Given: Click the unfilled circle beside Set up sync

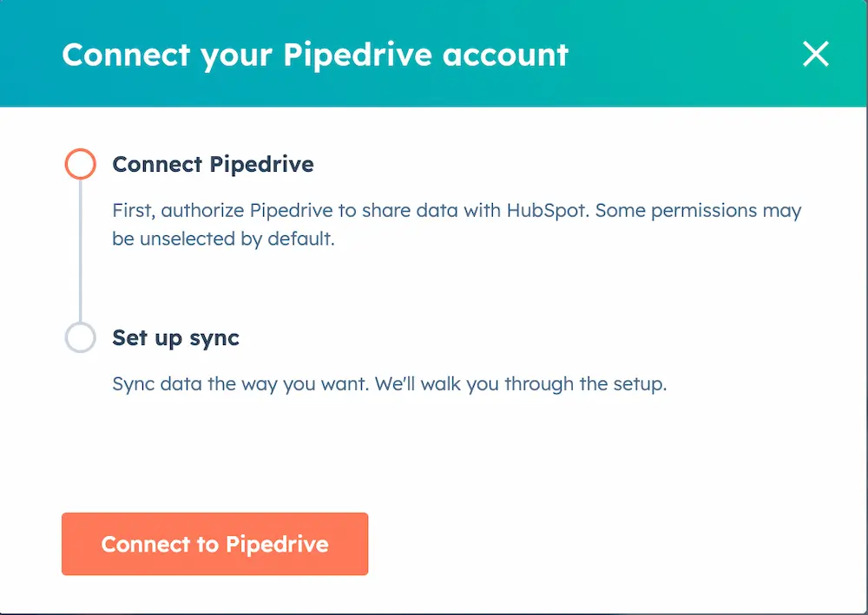Looking at the screenshot, I should click(x=79, y=337).
